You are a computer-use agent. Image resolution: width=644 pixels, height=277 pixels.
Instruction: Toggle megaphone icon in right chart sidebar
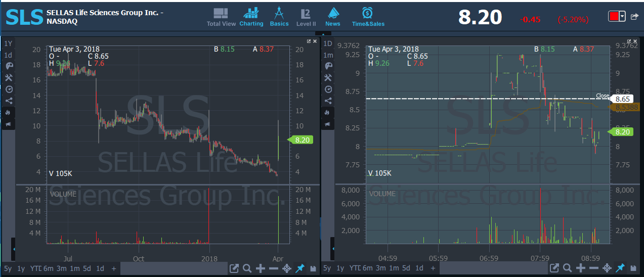coord(328,124)
